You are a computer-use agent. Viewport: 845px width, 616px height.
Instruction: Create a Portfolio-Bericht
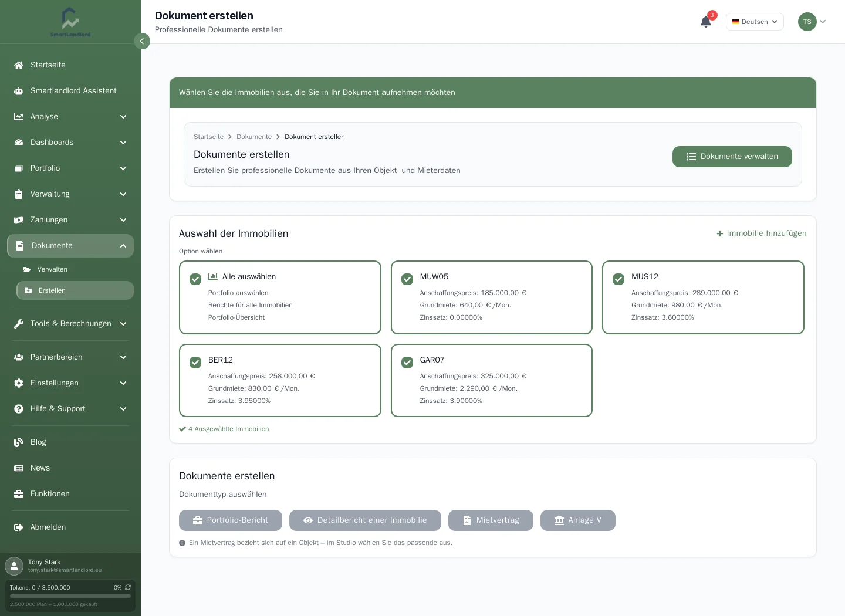tap(231, 520)
